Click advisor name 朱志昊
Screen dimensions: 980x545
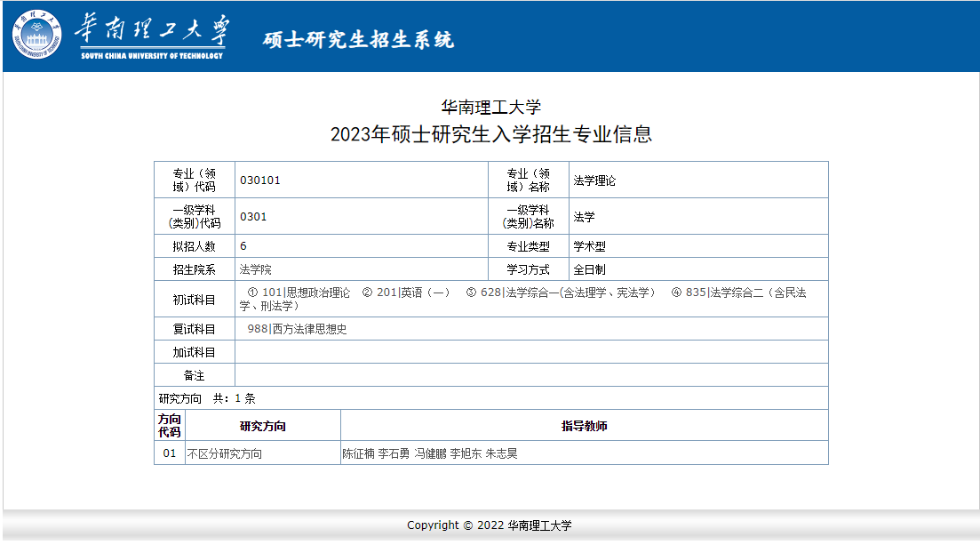pyautogui.click(x=501, y=453)
